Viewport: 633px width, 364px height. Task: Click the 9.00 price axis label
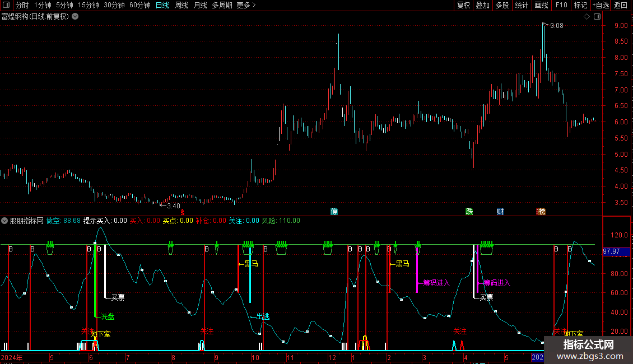pyautogui.click(x=621, y=25)
